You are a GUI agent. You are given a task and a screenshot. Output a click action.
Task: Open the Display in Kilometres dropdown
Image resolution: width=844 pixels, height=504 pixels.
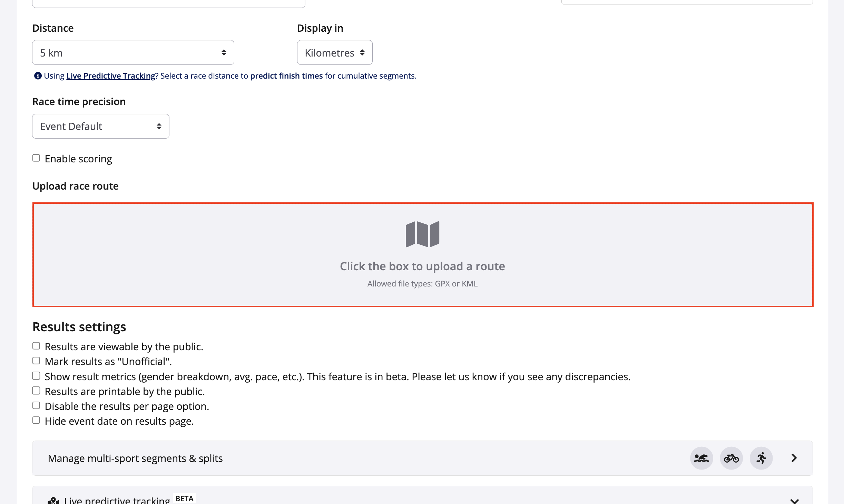[334, 52]
